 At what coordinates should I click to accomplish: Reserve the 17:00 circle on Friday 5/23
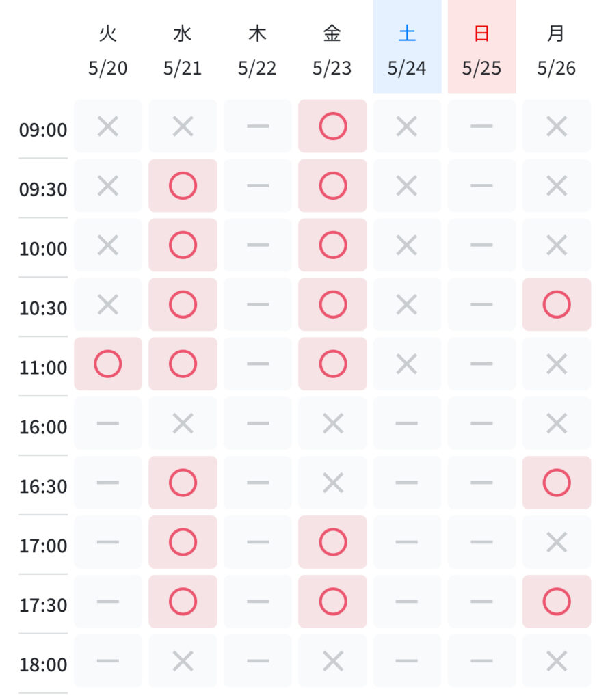[x=332, y=541]
